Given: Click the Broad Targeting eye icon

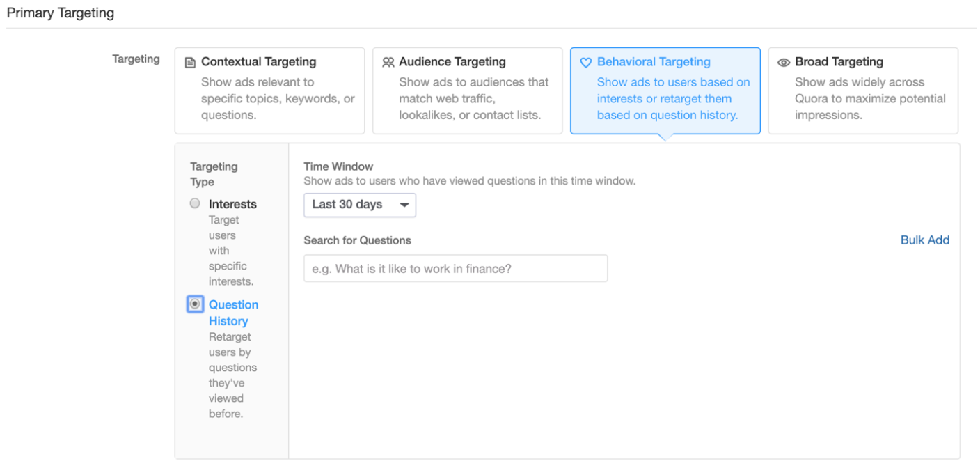Looking at the screenshot, I should coord(784,63).
